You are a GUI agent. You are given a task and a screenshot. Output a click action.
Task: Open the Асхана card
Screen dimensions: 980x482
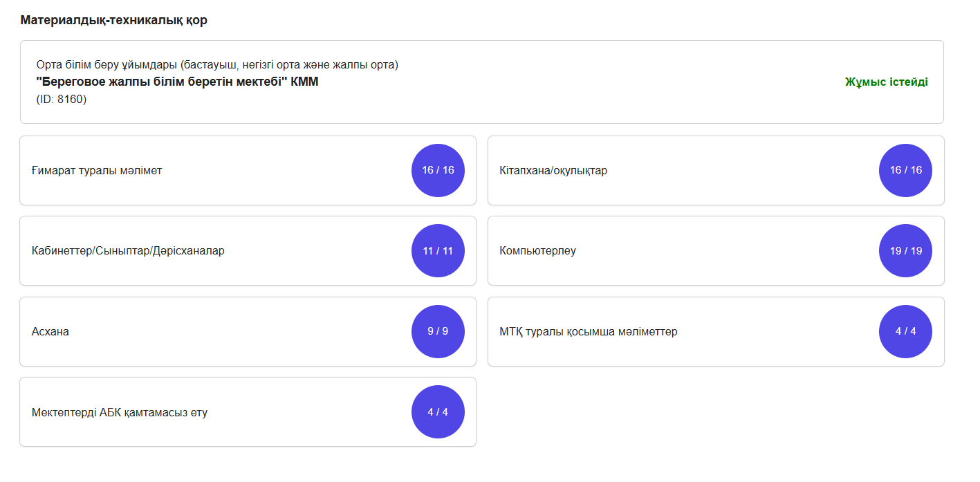tap(50, 332)
